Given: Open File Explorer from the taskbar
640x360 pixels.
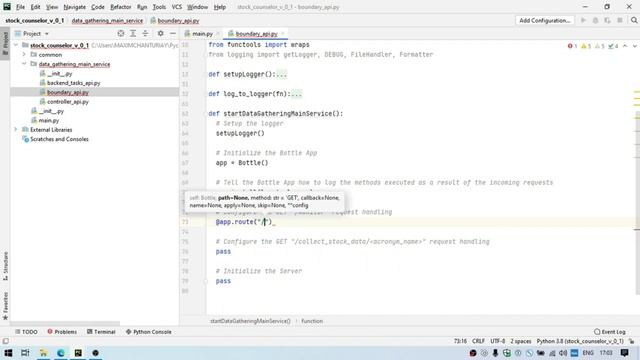Looking at the screenshot, I should coord(43,353).
